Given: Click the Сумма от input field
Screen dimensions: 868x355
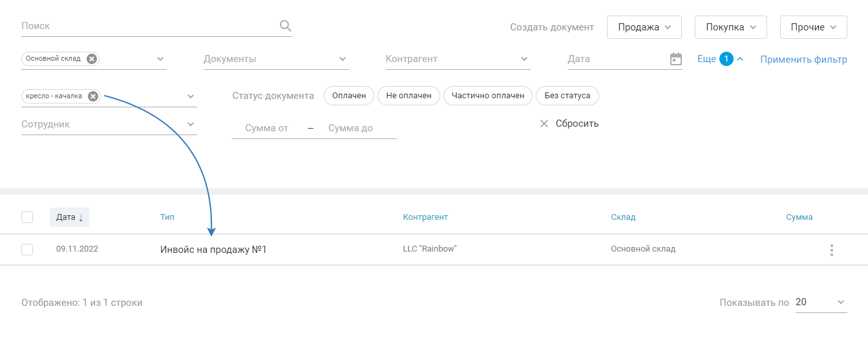Looking at the screenshot, I should tap(267, 128).
